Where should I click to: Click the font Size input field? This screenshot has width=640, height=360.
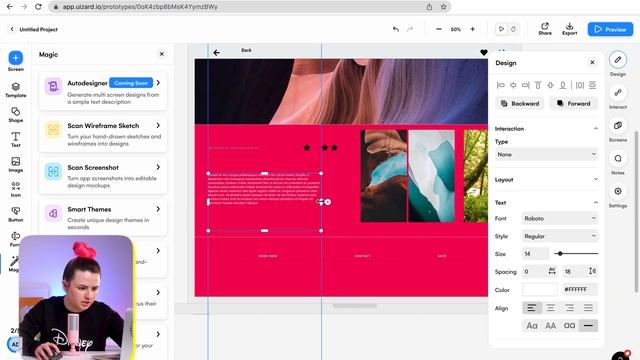click(x=536, y=254)
